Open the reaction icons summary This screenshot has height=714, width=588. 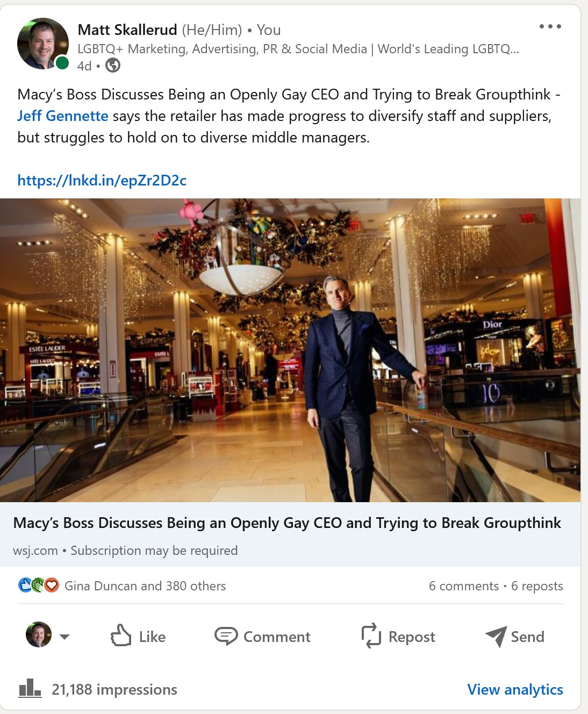39,585
